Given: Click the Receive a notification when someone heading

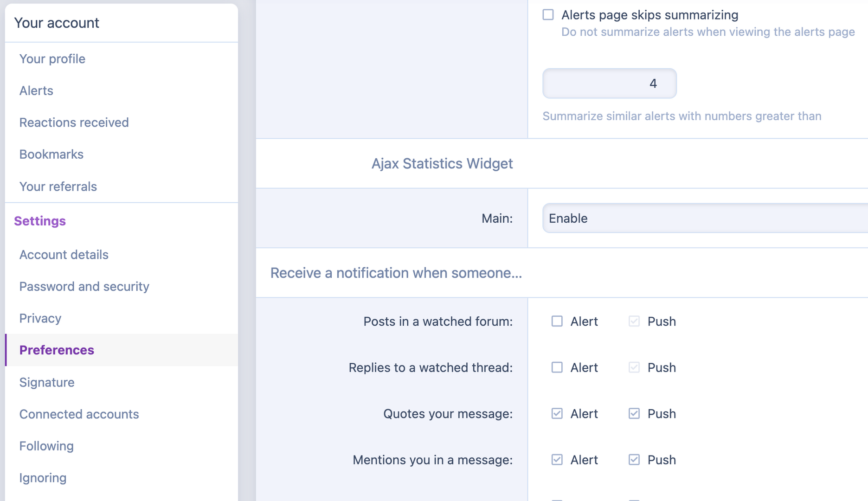Looking at the screenshot, I should [396, 273].
